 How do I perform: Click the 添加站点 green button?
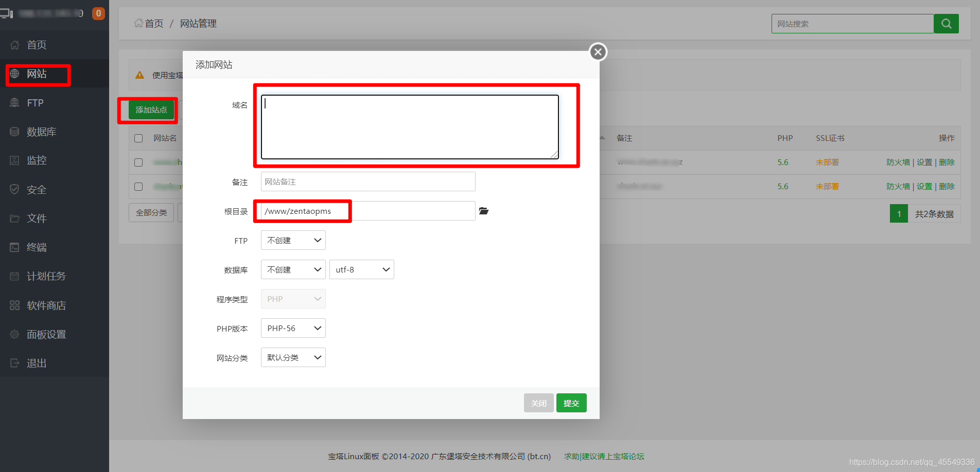[x=151, y=110]
